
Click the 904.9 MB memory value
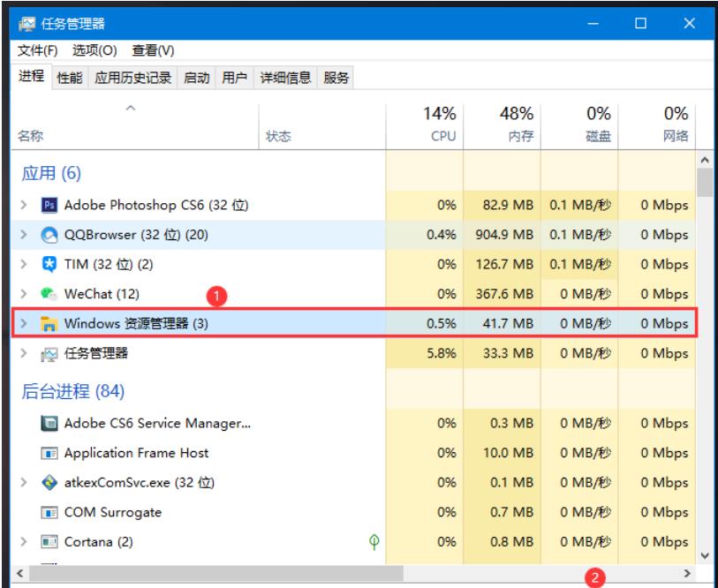(504, 235)
